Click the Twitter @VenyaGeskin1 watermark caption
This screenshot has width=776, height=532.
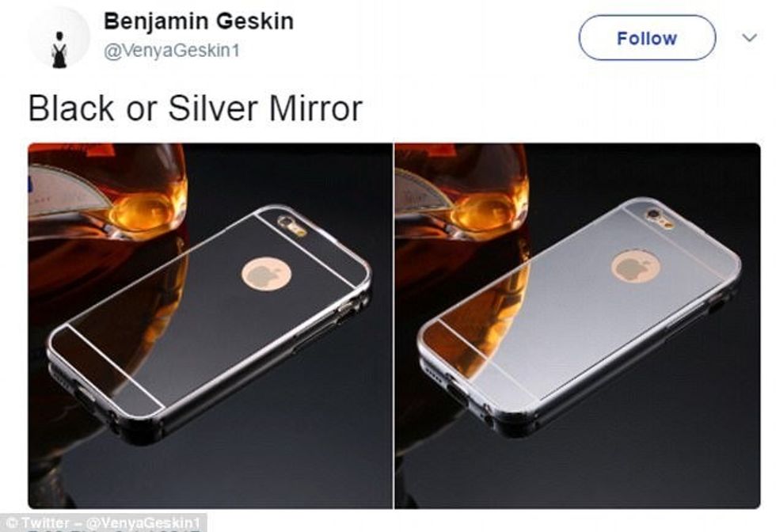(x=104, y=523)
